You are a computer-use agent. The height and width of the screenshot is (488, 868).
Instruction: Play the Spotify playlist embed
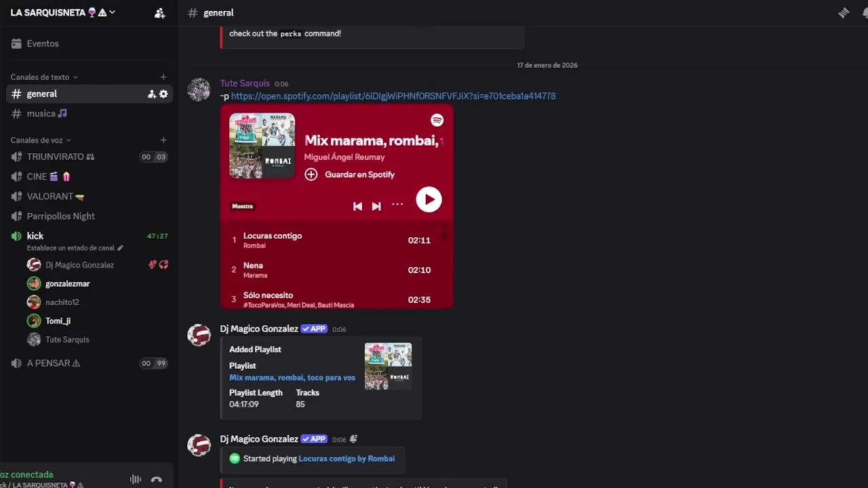pos(429,200)
